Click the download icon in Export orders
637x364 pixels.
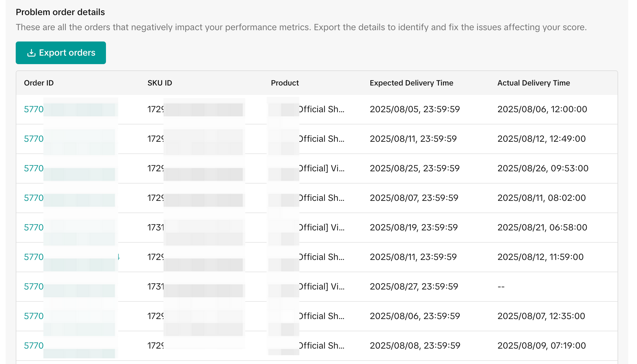click(x=31, y=53)
